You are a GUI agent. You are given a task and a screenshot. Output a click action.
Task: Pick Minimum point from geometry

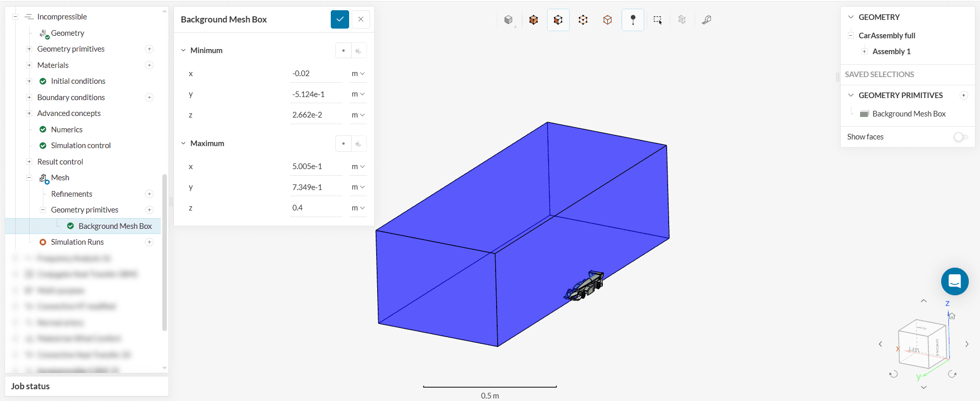(359, 51)
